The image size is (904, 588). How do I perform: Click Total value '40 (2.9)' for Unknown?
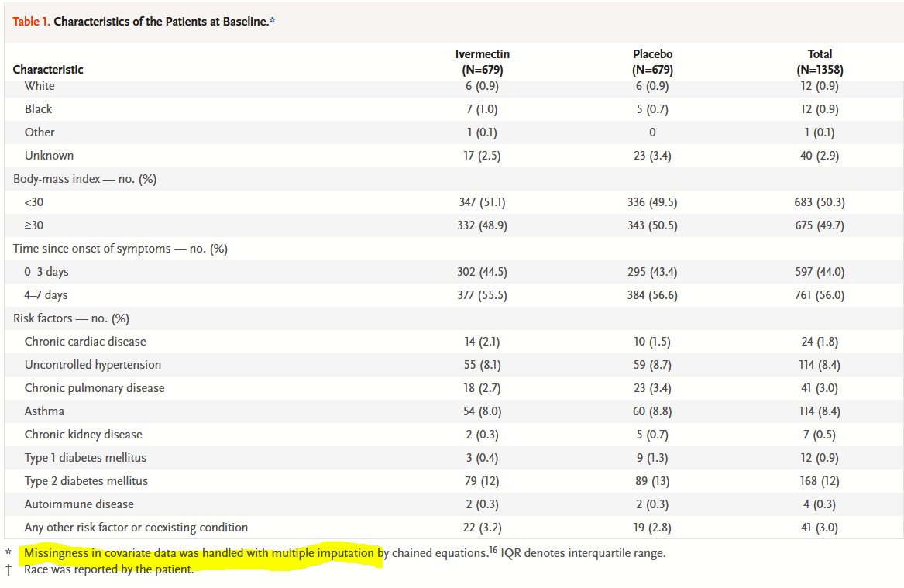pos(820,156)
